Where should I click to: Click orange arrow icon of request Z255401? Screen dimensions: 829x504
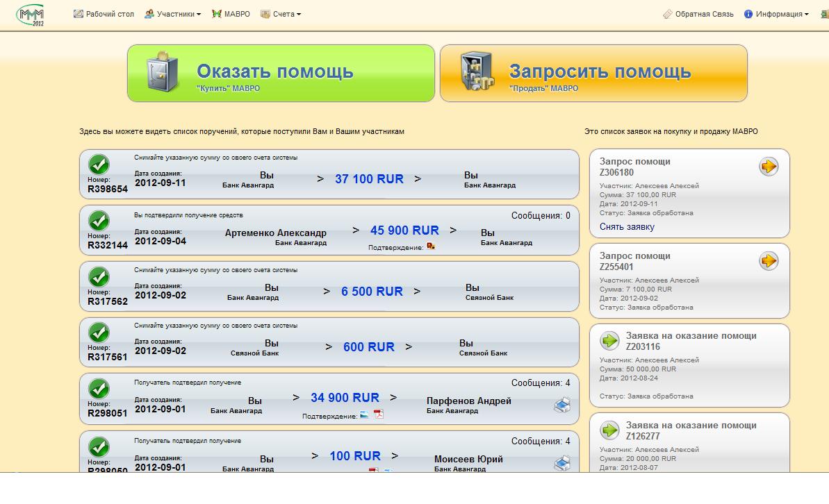[769, 260]
